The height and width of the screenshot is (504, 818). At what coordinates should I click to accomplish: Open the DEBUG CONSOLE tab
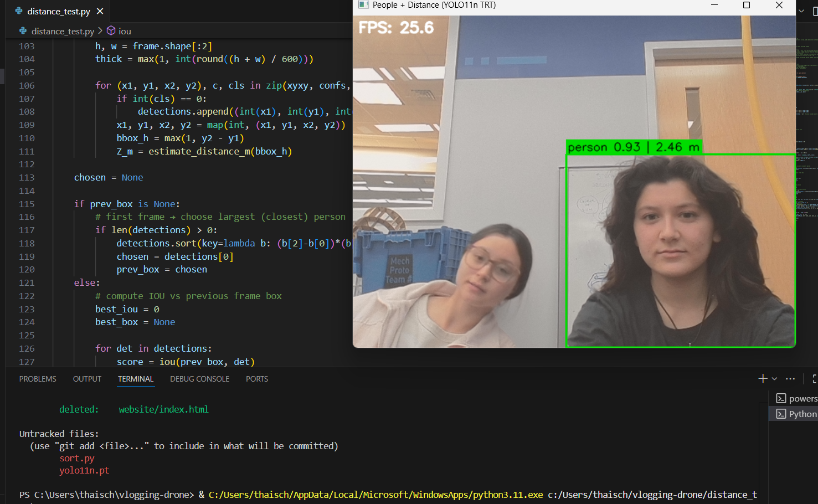199,379
